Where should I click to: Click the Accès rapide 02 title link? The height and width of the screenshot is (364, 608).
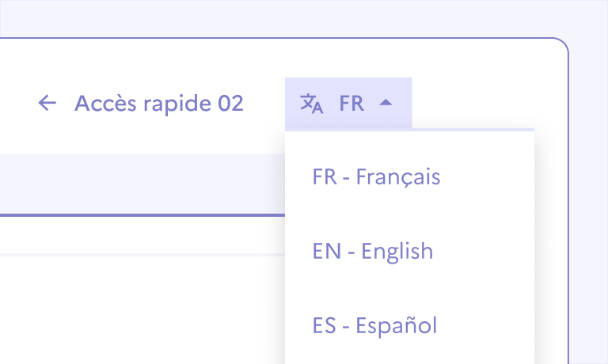coord(158,103)
